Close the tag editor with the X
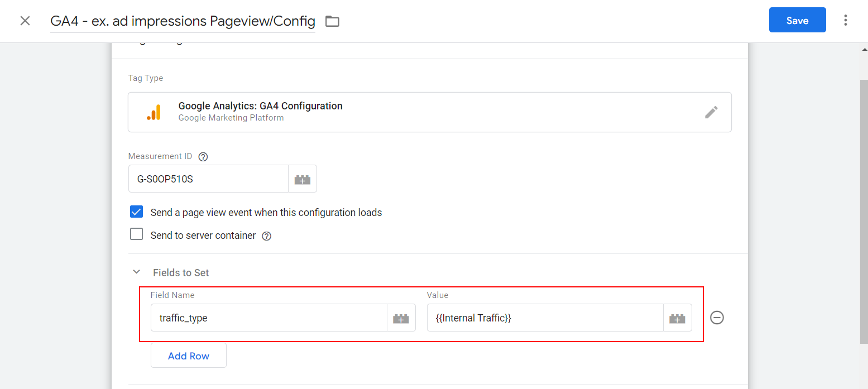This screenshot has height=389, width=868. [25, 20]
